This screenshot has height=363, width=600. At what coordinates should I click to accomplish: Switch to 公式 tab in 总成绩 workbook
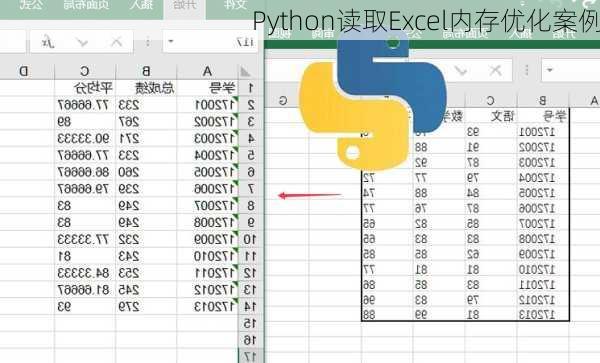coord(31,5)
